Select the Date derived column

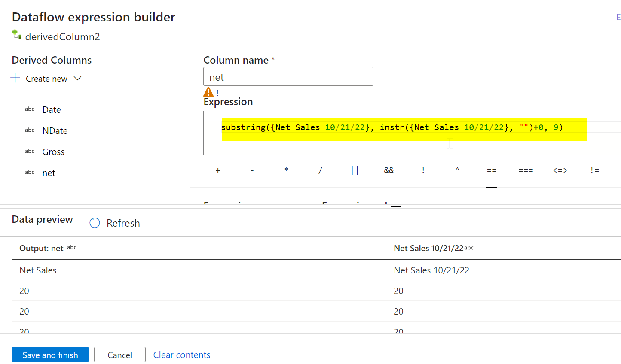[52, 110]
